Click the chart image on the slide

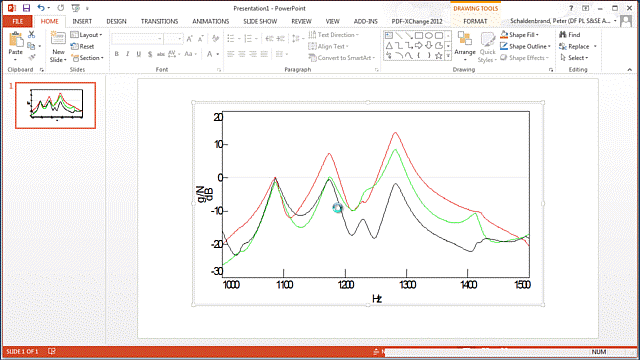[368, 203]
